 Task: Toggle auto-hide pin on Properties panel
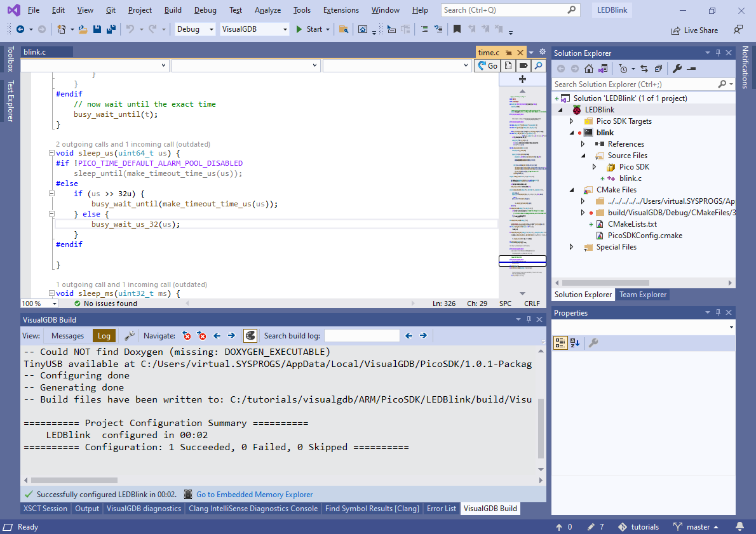pos(718,312)
